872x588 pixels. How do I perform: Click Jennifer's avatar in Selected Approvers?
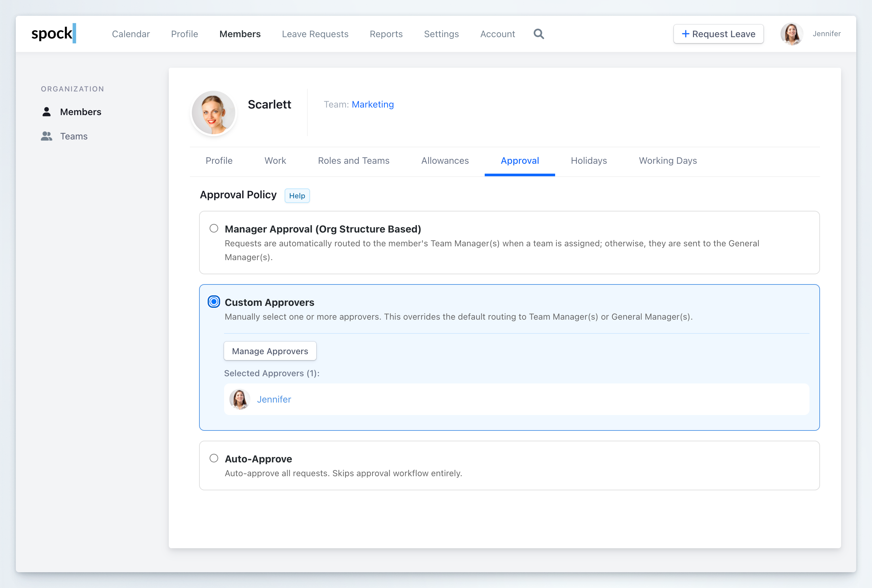[239, 399]
